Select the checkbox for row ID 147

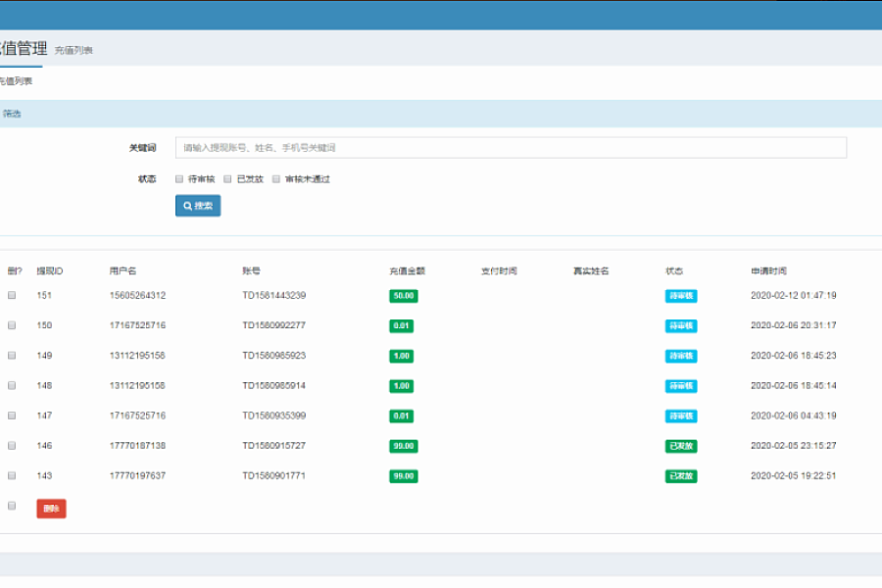click(12, 416)
